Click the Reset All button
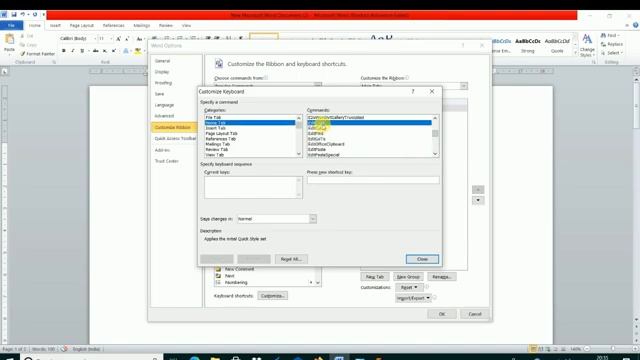Image resolution: width=640 pixels, height=360 pixels. [291, 259]
